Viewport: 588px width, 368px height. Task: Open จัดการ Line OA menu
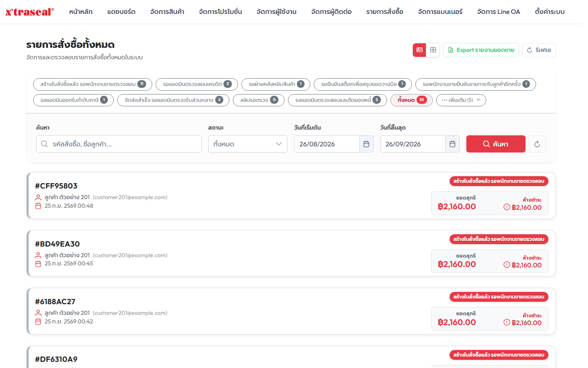point(499,12)
